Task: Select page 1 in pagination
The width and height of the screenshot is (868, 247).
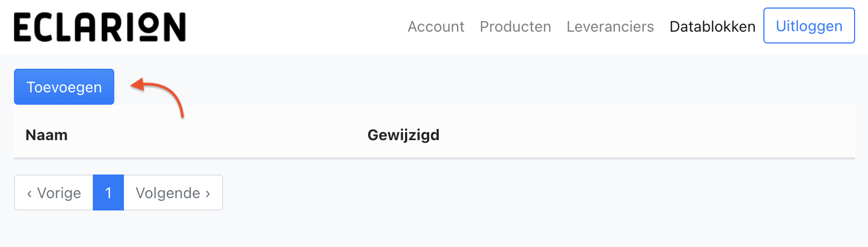Action: click(x=108, y=193)
